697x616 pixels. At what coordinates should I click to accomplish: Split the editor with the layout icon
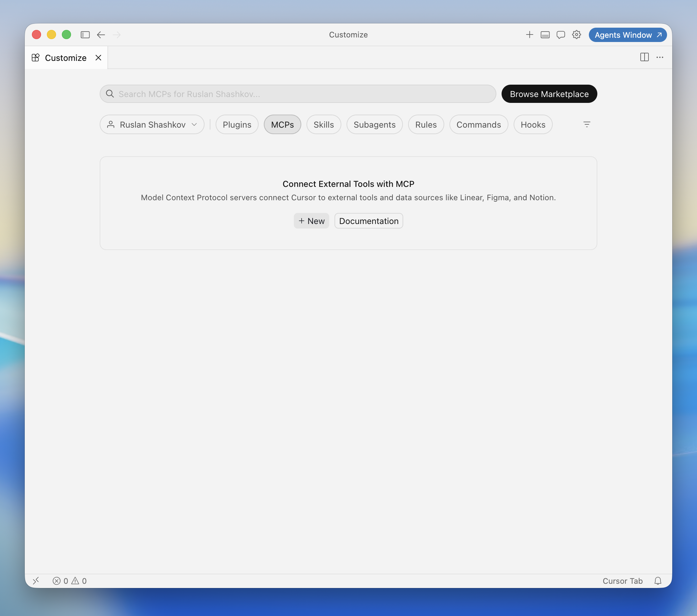coord(644,57)
